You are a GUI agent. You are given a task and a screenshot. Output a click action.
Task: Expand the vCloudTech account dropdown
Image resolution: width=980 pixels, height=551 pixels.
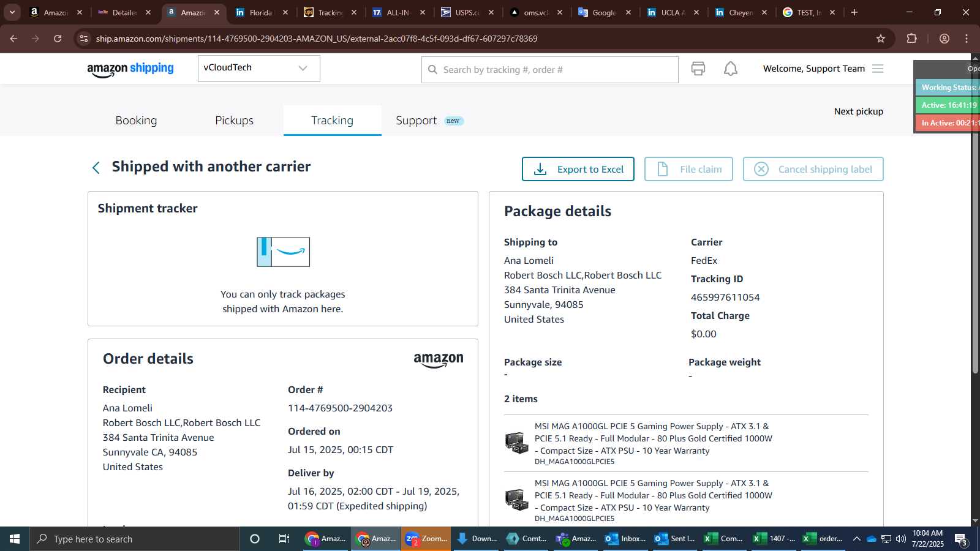tap(259, 68)
